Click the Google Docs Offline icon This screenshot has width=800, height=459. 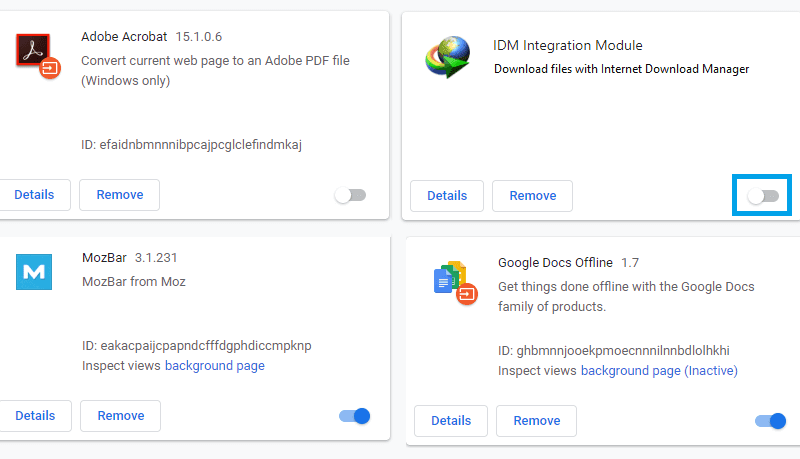(x=455, y=283)
